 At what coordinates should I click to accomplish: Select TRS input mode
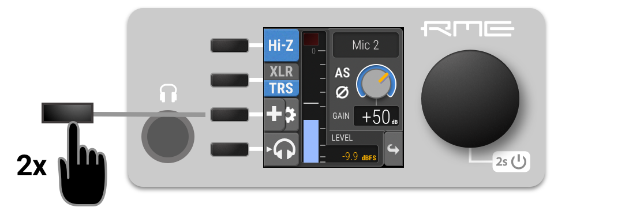pyautogui.click(x=281, y=88)
